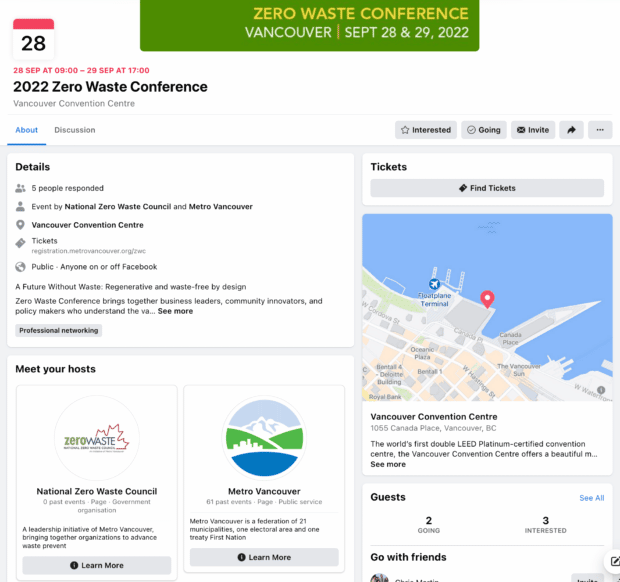The image size is (620, 582).
Task: Click the Floatplane Terminal airplane icon
Action: pyautogui.click(x=434, y=283)
